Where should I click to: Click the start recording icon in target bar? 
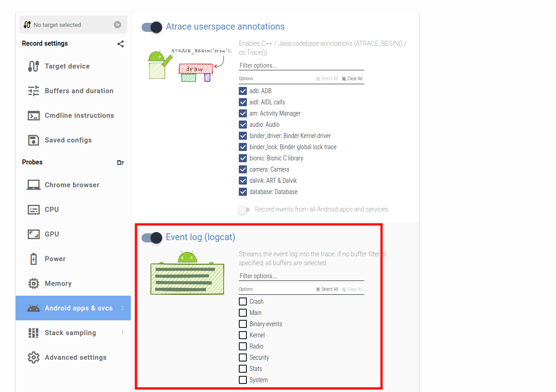tap(117, 25)
